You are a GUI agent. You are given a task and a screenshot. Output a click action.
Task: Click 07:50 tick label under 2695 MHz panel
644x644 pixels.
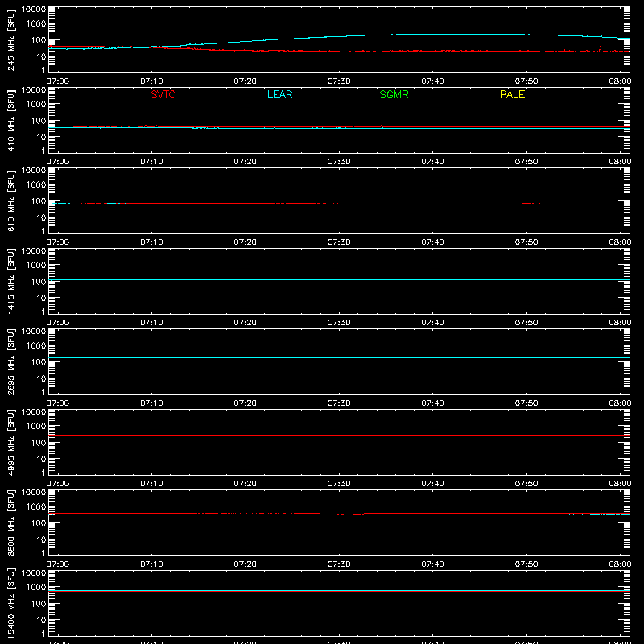(x=526, y=403)
